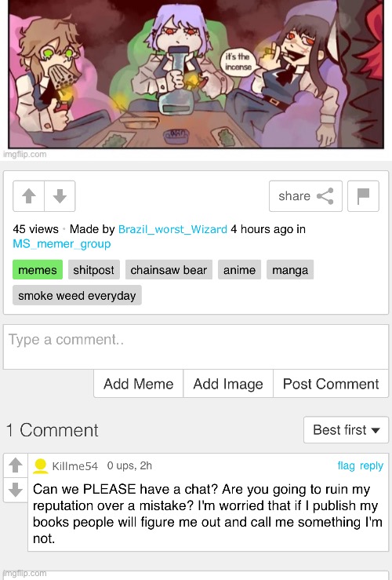Image resolution: width=392 pixels, height=580 pixels.
Task: Flag the post with the flag icon
Action: coord(363,196)
